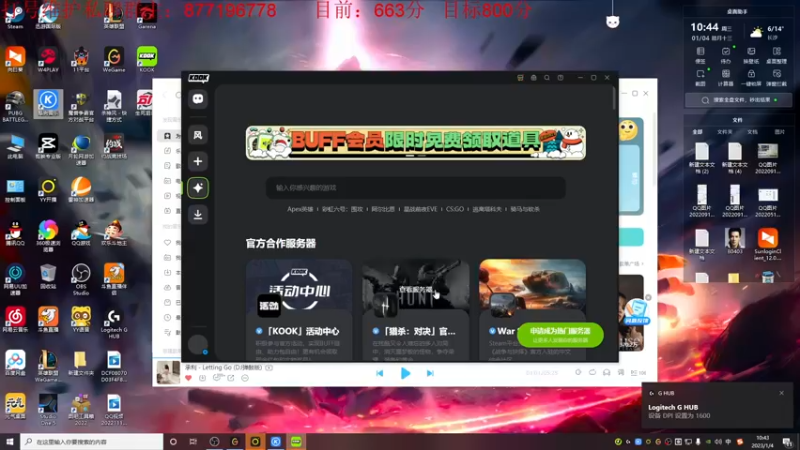
Task: Select the 酷狗音乐 desktop icon
Action: [48, 104]
